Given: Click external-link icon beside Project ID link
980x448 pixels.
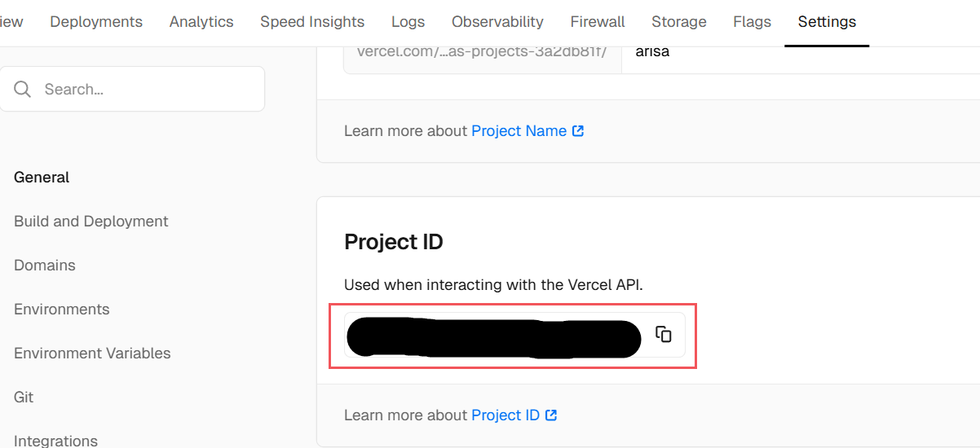Looking at the screenshot, I should 551,415.
